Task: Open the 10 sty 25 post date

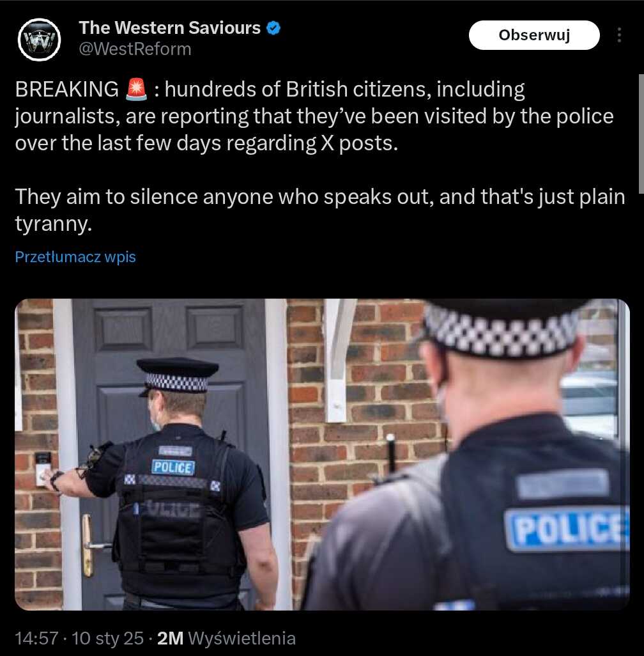Action: tap(107, 639)
